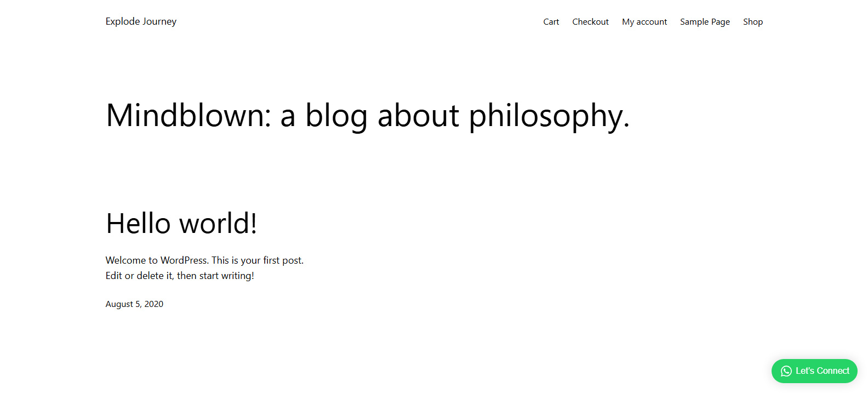Click the year 2020 in the post date
Screen dimensions: 868x393
click(x=154, y=304)
